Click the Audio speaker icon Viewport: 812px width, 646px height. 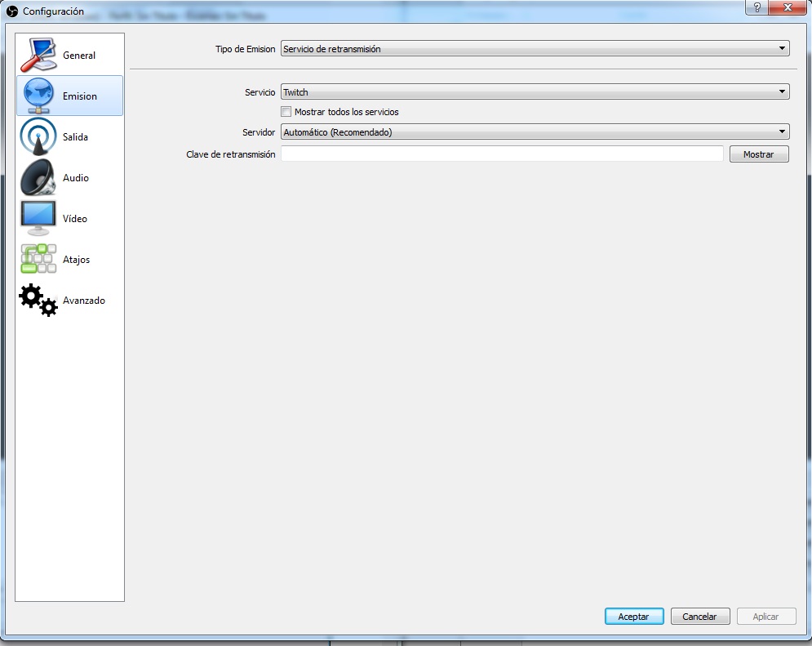click(38, 177)
